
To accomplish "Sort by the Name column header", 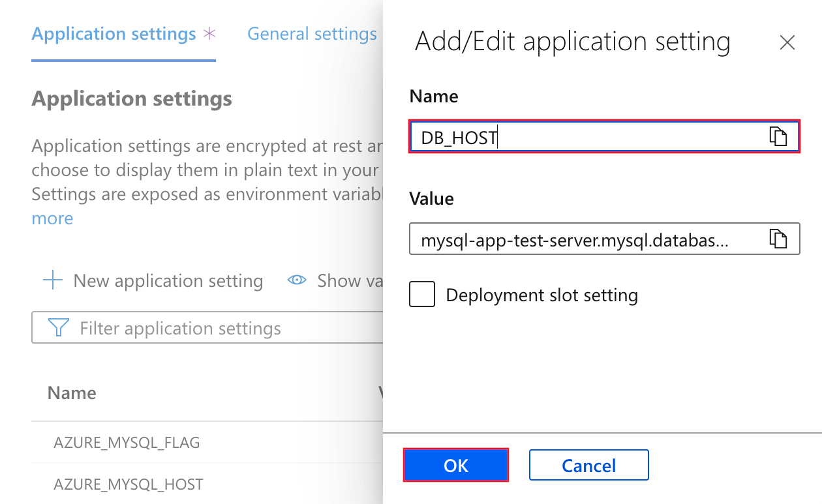I will [x=72, y=393].
